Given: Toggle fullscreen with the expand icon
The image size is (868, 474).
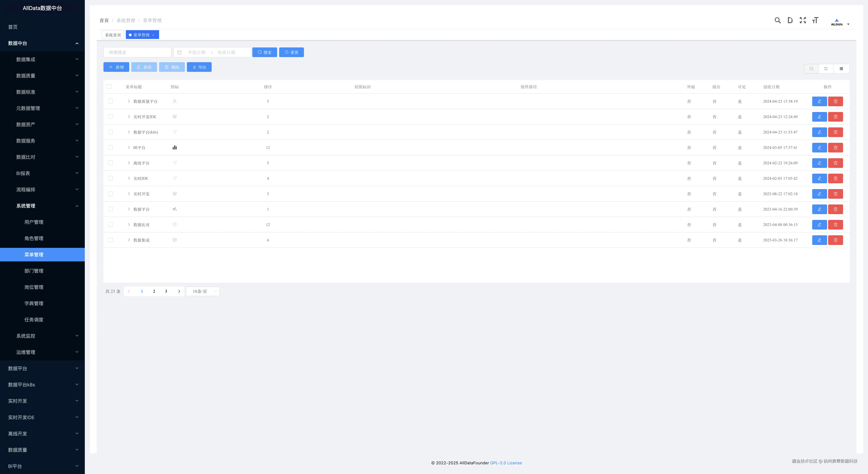Looking at the screenshot, I should pyautogui.click(x=803, y=20).
